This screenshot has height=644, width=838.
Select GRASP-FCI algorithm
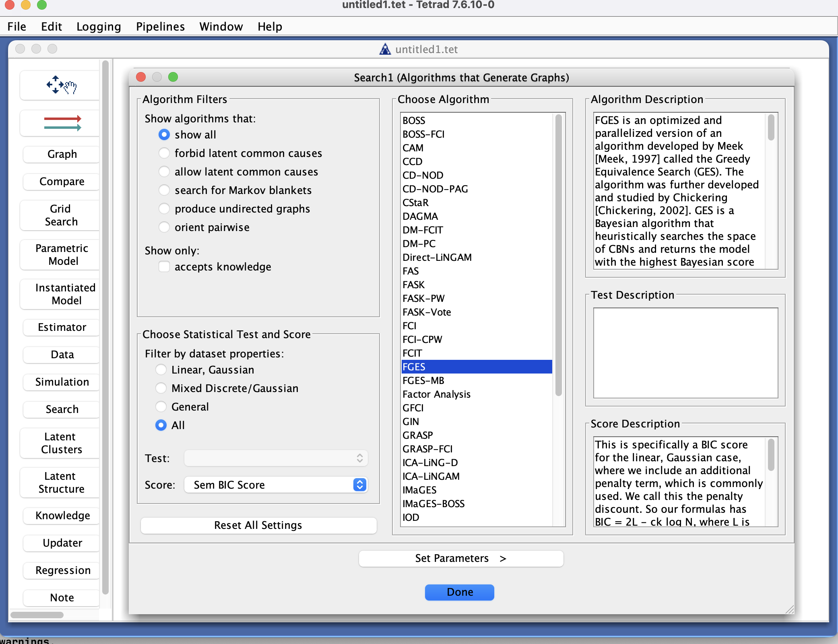477,449
